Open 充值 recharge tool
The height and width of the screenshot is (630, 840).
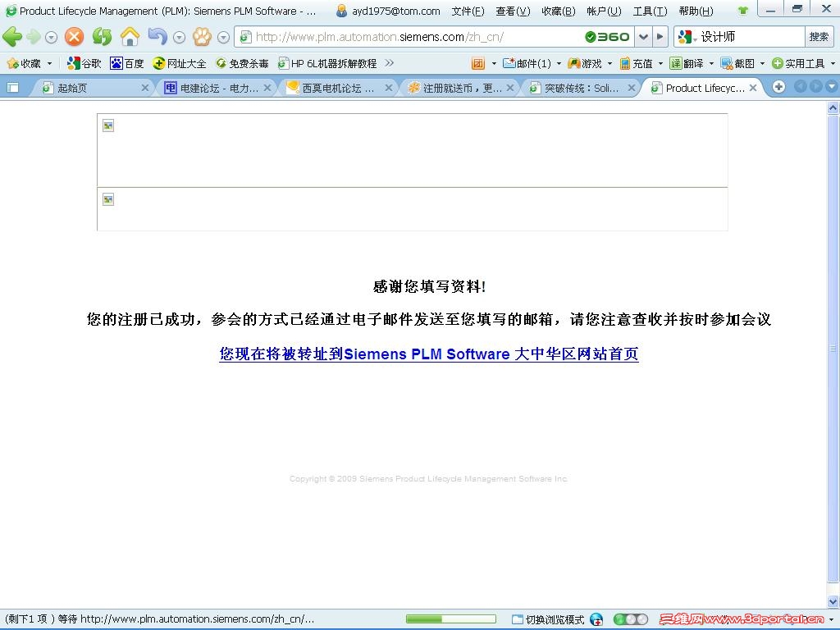[x=637, y=63]
